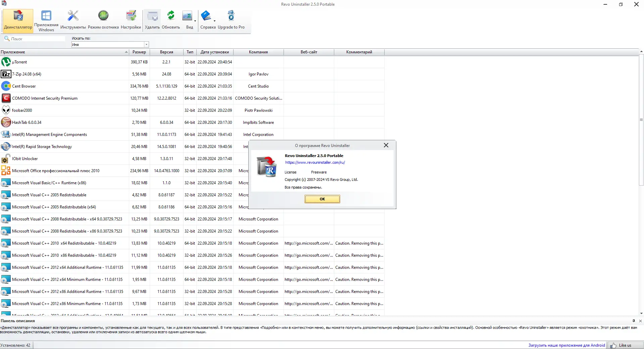Select the Cent Browser icon
The height and width of the screenshot is (349, 644).
[6, 86]
